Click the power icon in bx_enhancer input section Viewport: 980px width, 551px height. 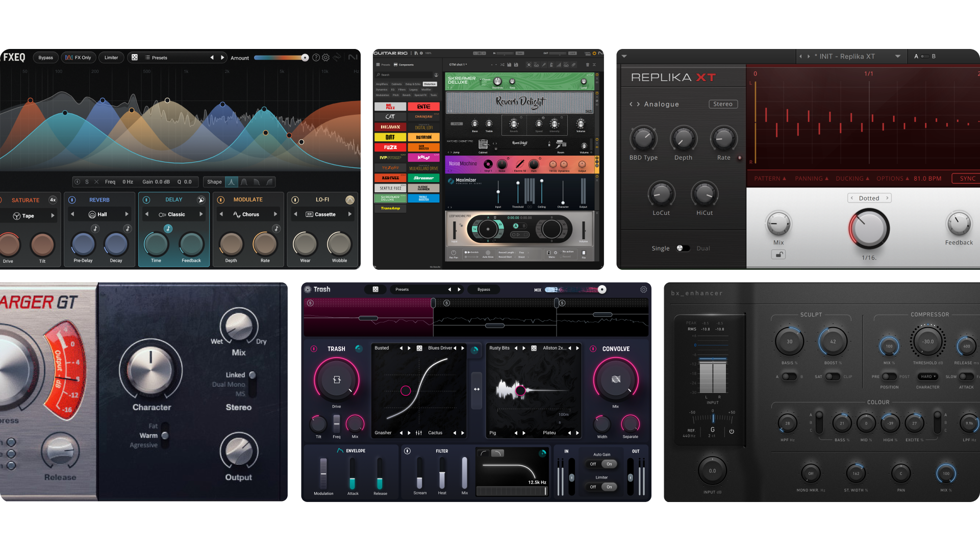point(732,431)
